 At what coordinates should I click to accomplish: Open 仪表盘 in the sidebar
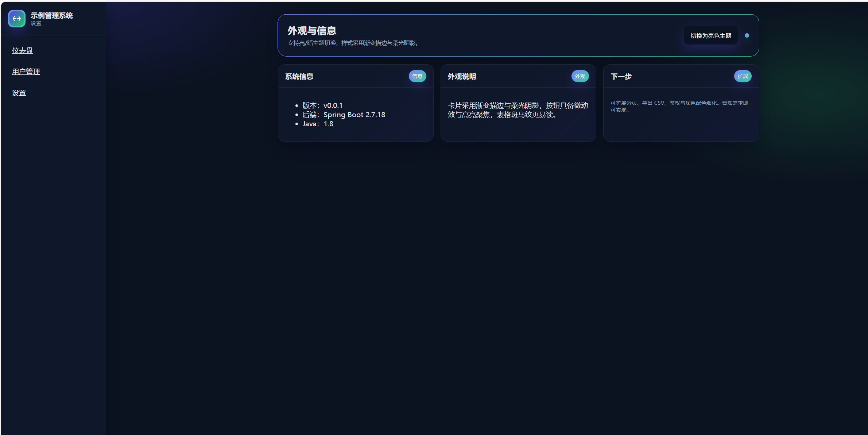pyautogui.click(x=22, y=50)
